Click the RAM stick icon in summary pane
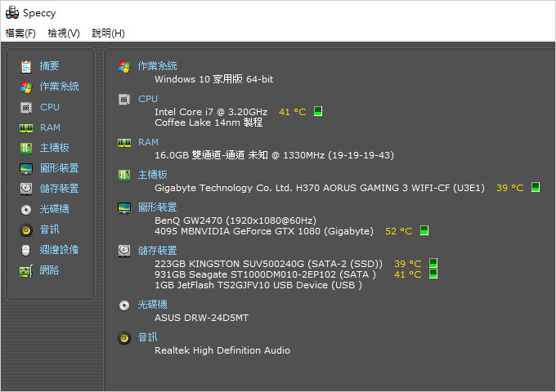This screenshot has height=392, width=556. [124, 143]
